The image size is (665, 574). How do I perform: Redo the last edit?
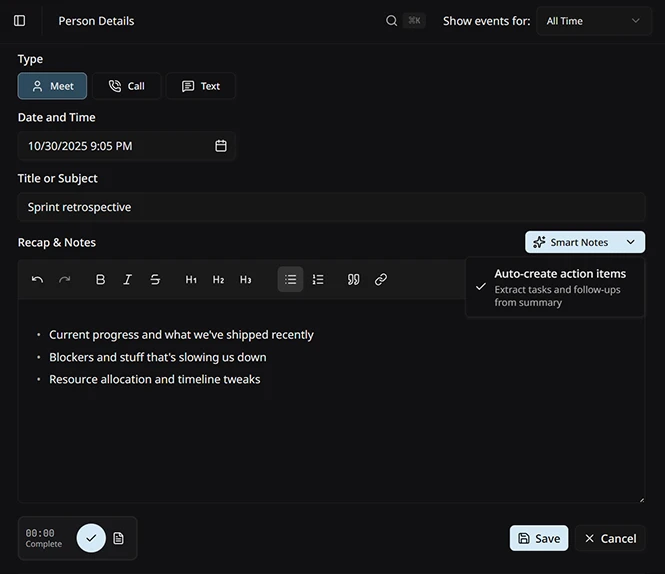[64, 280]
